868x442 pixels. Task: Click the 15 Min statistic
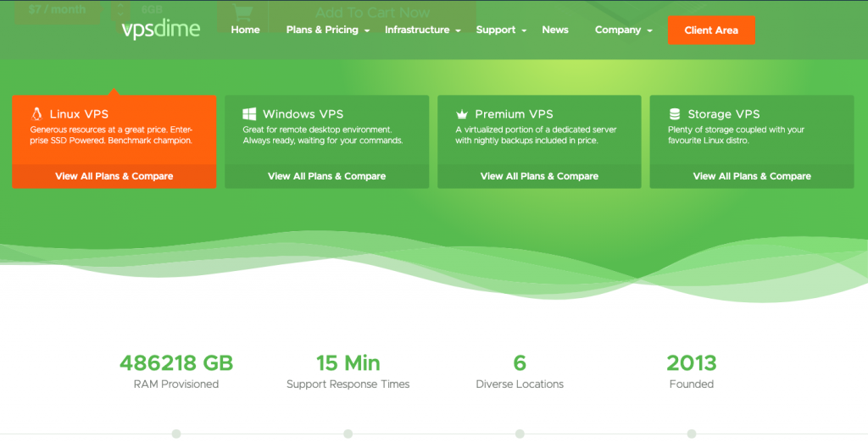pyautogui.click(x=348, y=363)
